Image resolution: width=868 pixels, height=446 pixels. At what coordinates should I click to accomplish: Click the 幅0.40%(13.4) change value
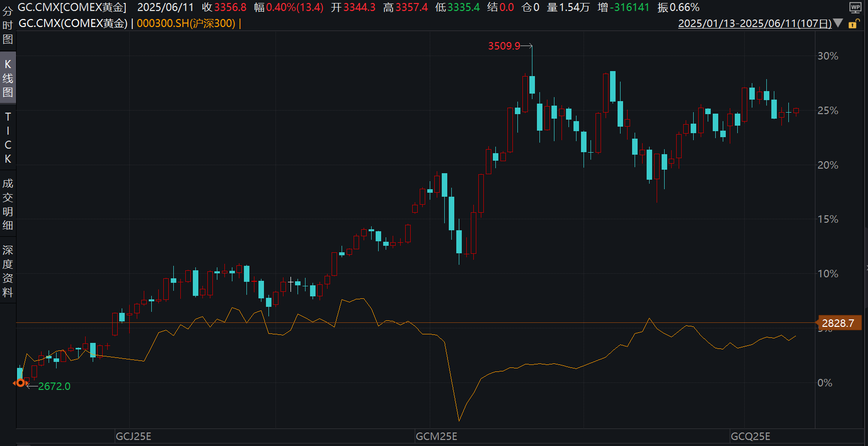[x=288, y=8]
